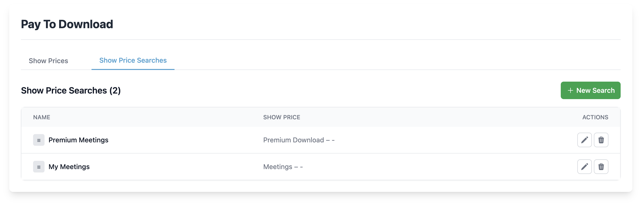Click the NAME column header
The image size is (644, 206).
(42, 117)
